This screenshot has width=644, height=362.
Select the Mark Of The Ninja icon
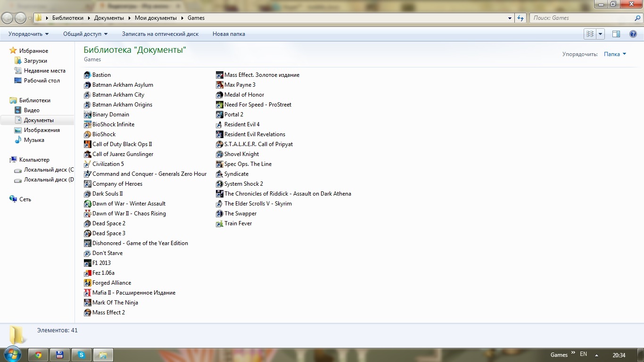(x=87, y=303)
